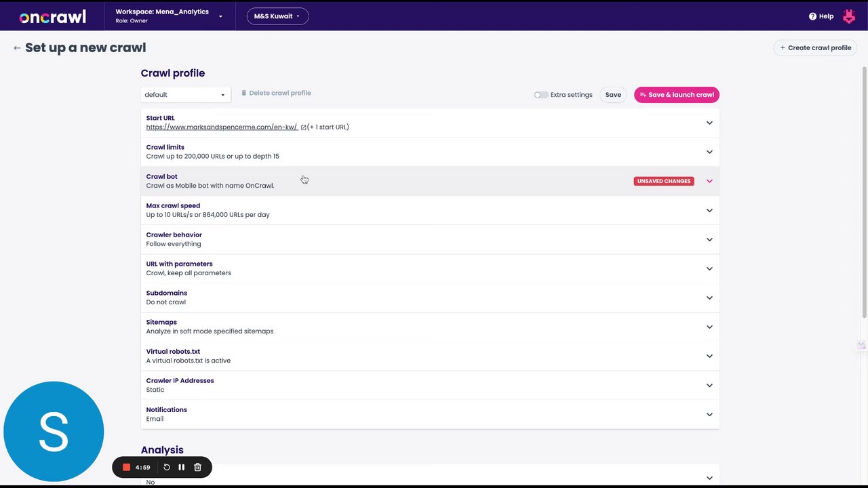Expand the Max crawl speed chevron
Viewport: 868px width, 488px height.
click(x=709, y=210)
